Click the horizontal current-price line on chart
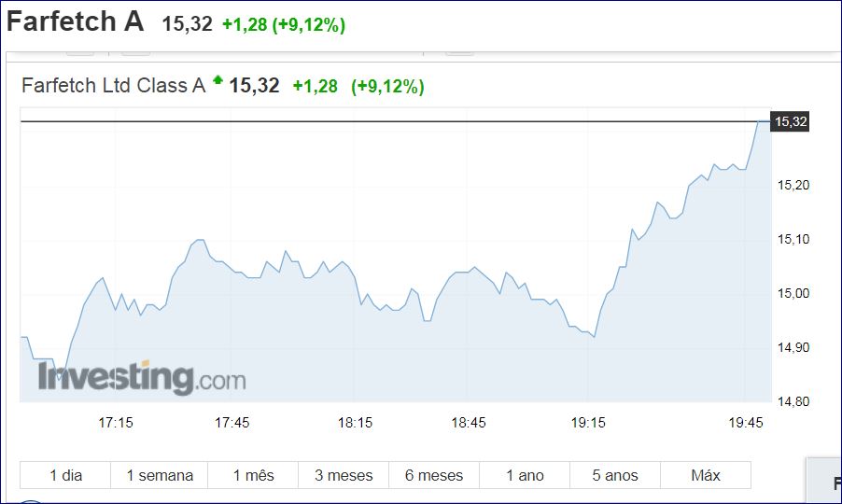Viewport: 842px width, 504px height. 373,122
